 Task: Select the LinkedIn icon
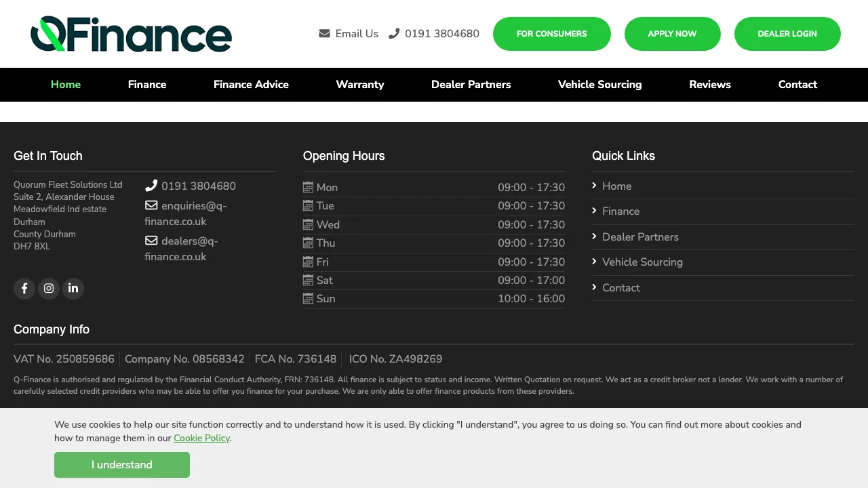(73, 288)
